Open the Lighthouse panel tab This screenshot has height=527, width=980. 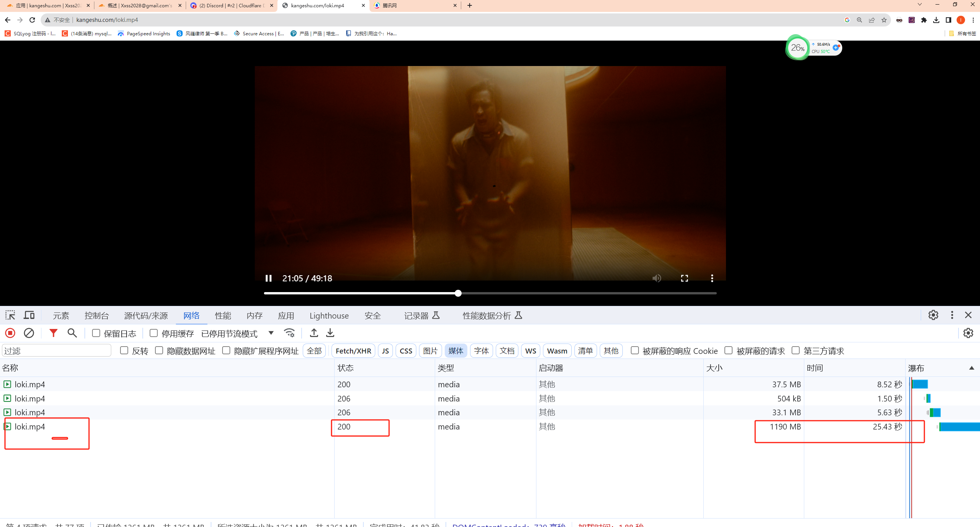tap(329, 316)
